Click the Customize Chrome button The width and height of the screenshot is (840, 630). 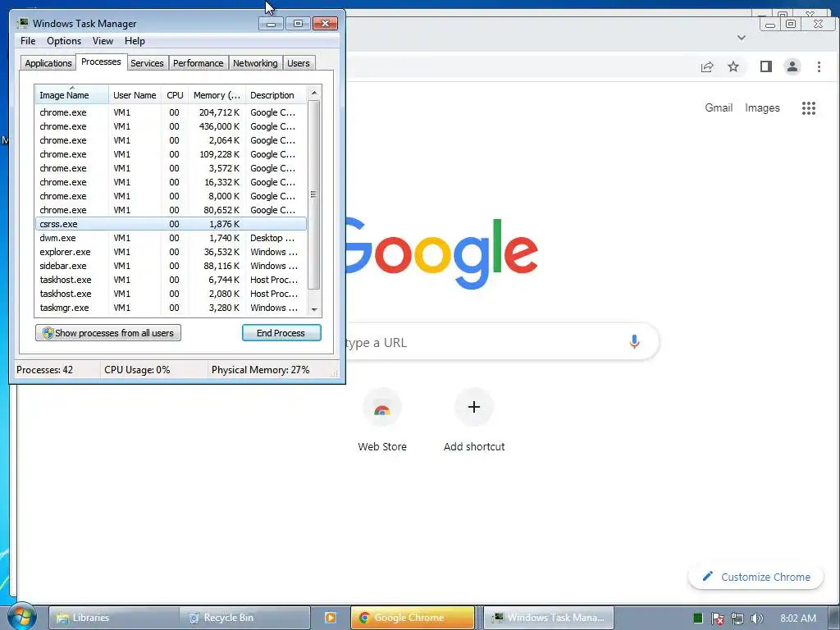[x=756, y=577]
